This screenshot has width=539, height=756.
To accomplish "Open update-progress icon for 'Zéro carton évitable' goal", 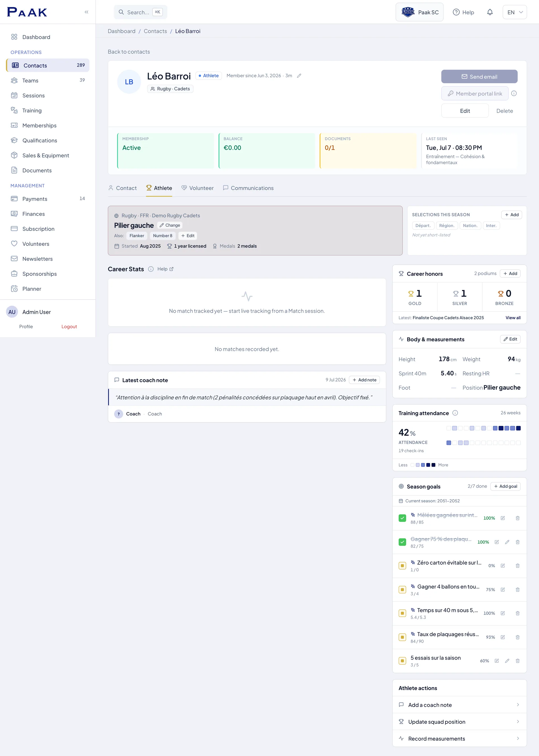I will coord(503,566).
